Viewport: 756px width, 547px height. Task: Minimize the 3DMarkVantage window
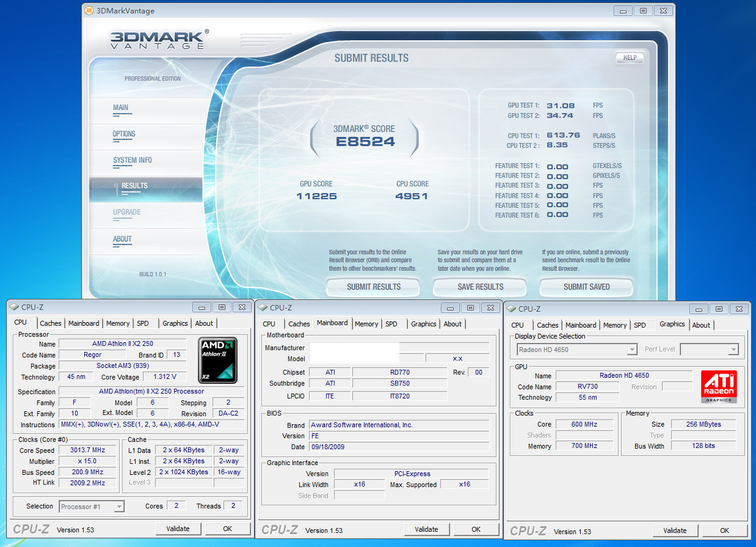tap(624, 10)
